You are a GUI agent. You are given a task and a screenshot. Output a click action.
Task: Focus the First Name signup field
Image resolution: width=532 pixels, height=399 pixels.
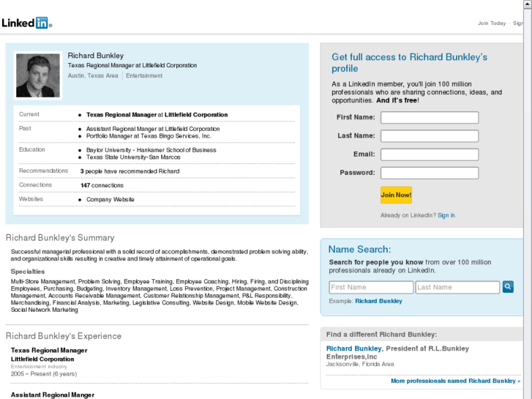[430, 117]
